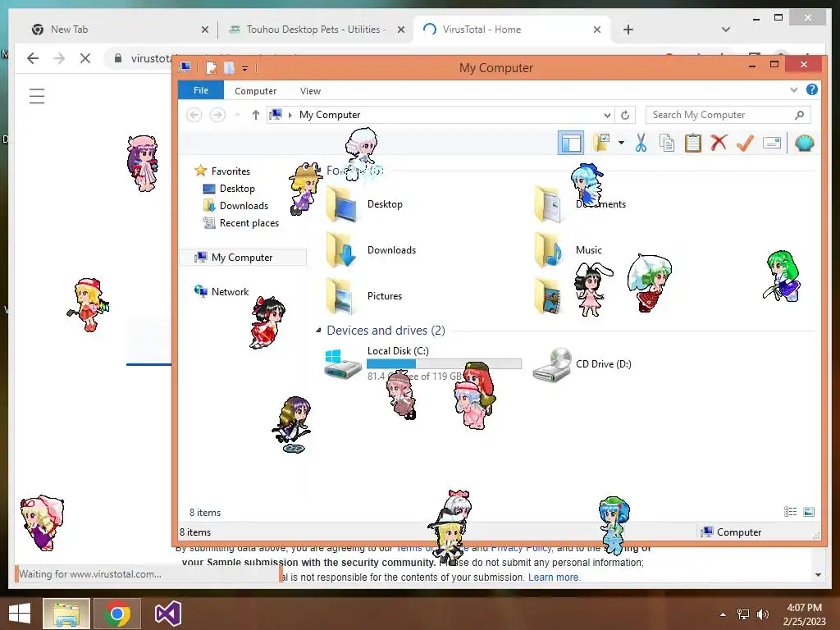
Task: Switch to large icons view icon
Action: (x=808, y=512)
